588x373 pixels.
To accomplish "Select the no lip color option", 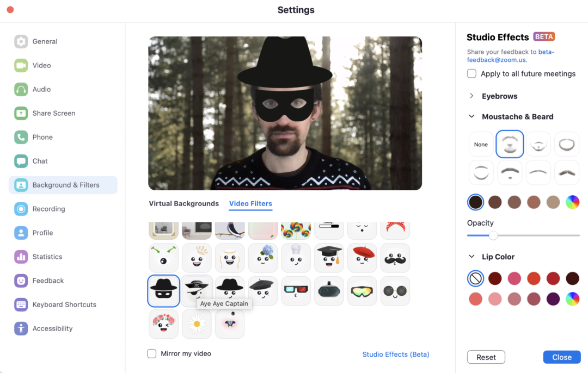I will (475, 279).
